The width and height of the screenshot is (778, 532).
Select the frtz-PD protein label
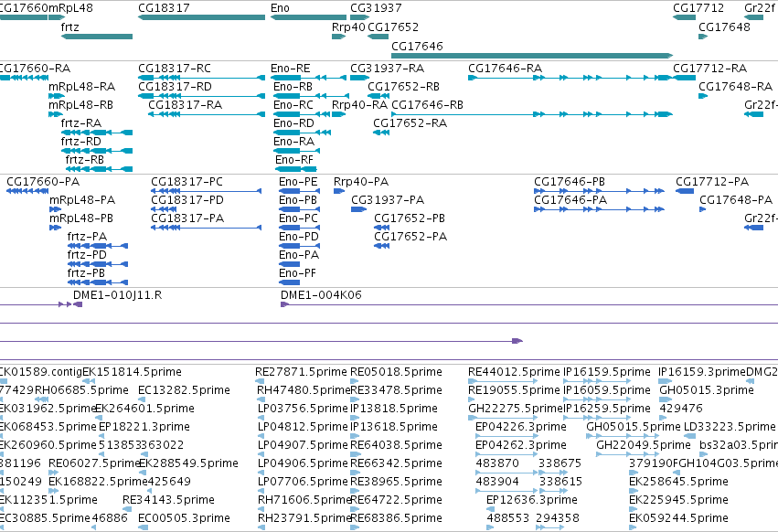[87, 255]
